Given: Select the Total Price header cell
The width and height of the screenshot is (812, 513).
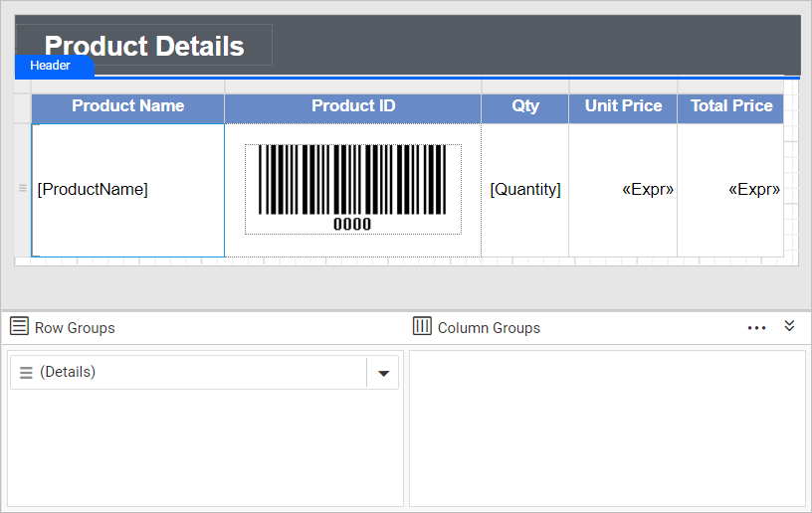Looking at the screenshot, I should coord(730,108).
